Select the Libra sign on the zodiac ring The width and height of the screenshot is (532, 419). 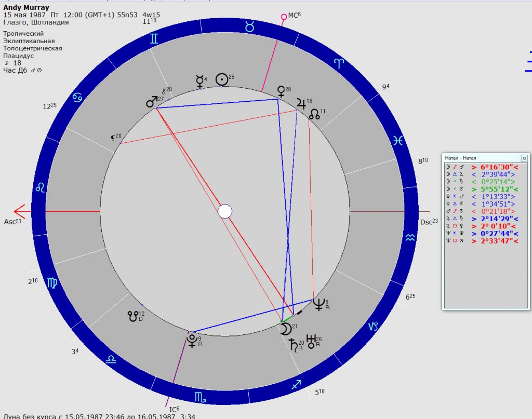[111, 359]
